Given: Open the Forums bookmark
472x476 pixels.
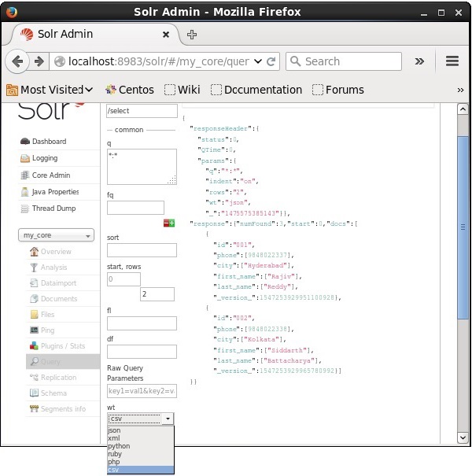Looking at the screenshot, I should click(x=338, y=90).
